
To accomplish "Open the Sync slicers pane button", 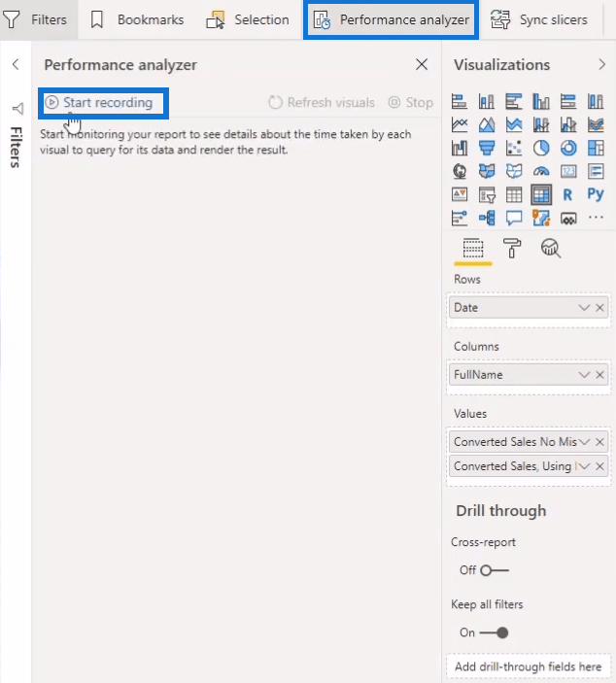I will 538,19.
